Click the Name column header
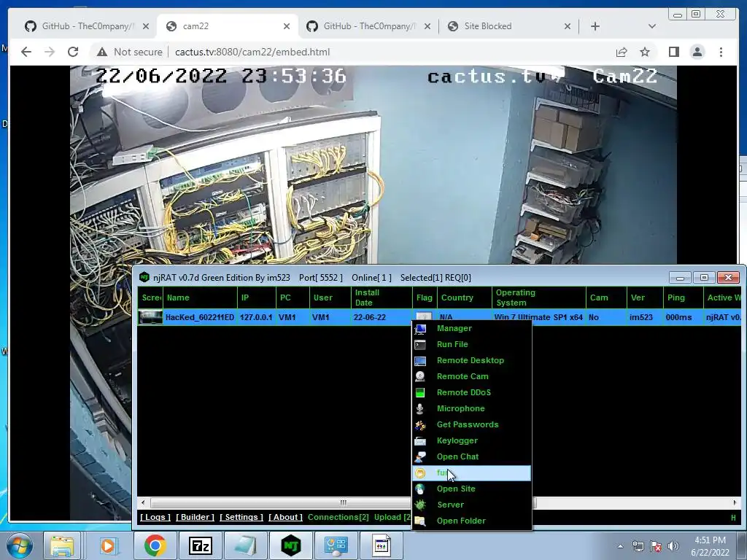The image size is (747, 560). pos(200,297)
